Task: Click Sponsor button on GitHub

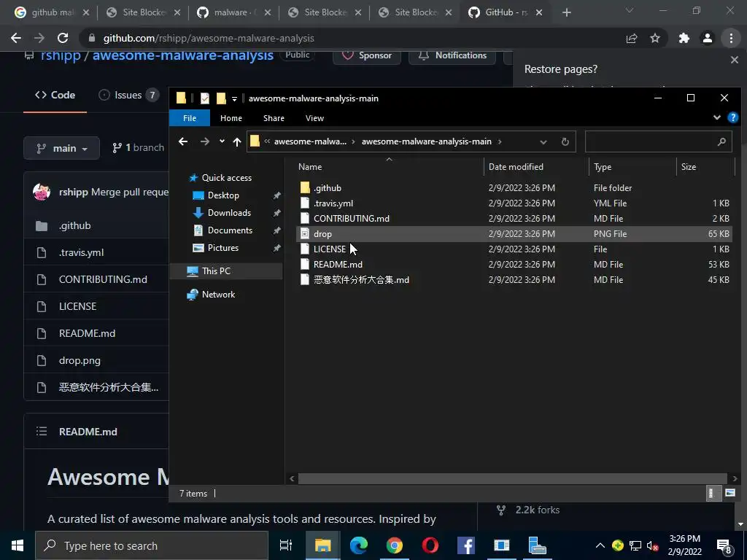Action: point(367,55)
